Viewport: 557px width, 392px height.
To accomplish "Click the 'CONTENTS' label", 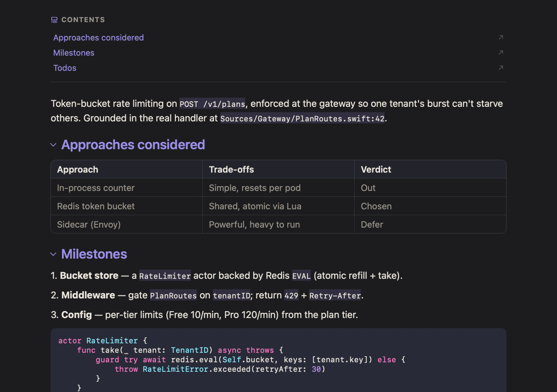I will tap(83, 20).
